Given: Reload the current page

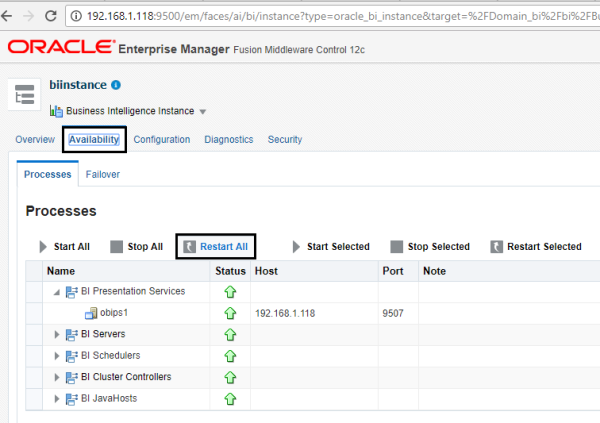Looking at the screenshot, I should coord(51,16).
